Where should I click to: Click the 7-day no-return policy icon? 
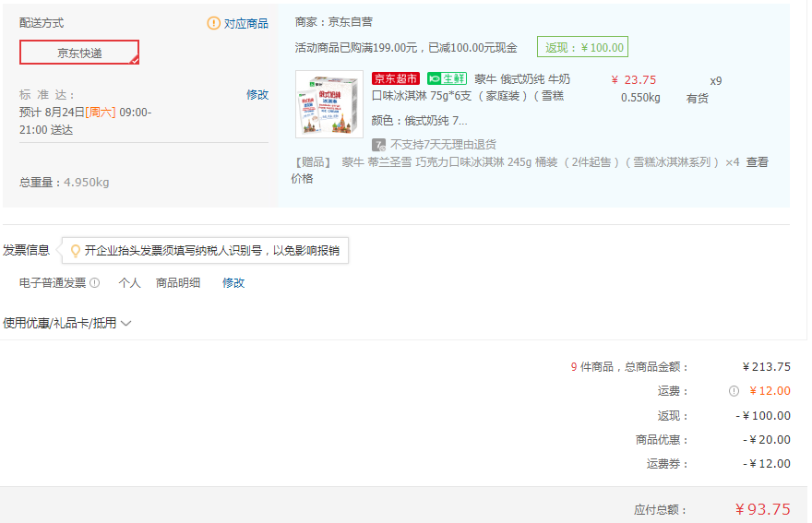(378, 145)
